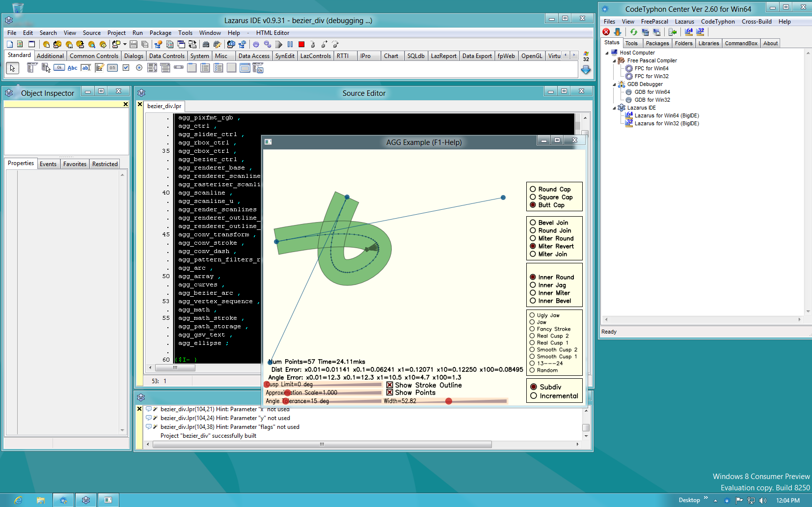
Task: Click the red Stop debugging button
Action: [x=301, y=45]
